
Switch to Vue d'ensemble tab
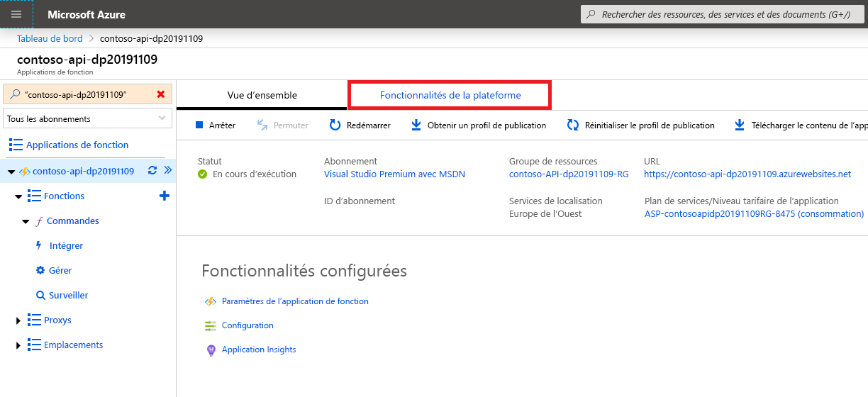point(262,95)
